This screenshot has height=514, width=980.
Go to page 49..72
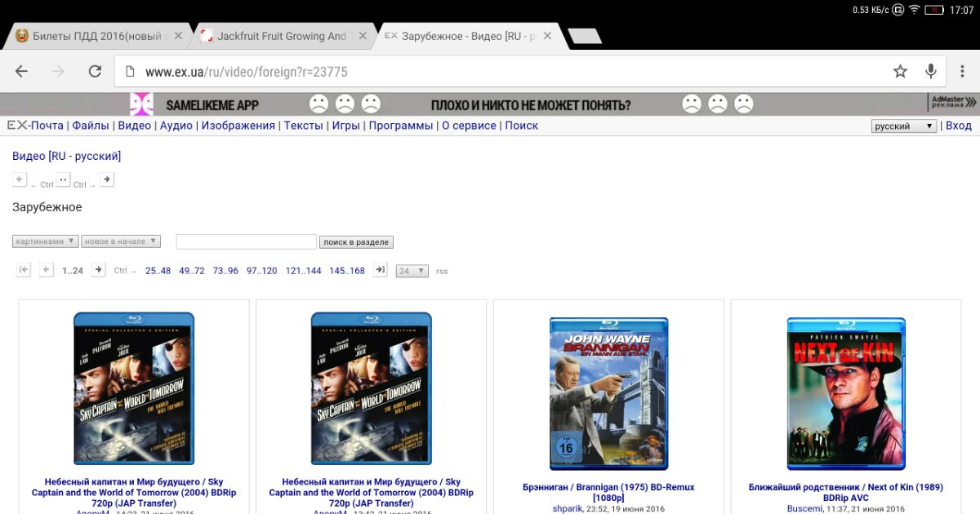[x=192, y=271]
